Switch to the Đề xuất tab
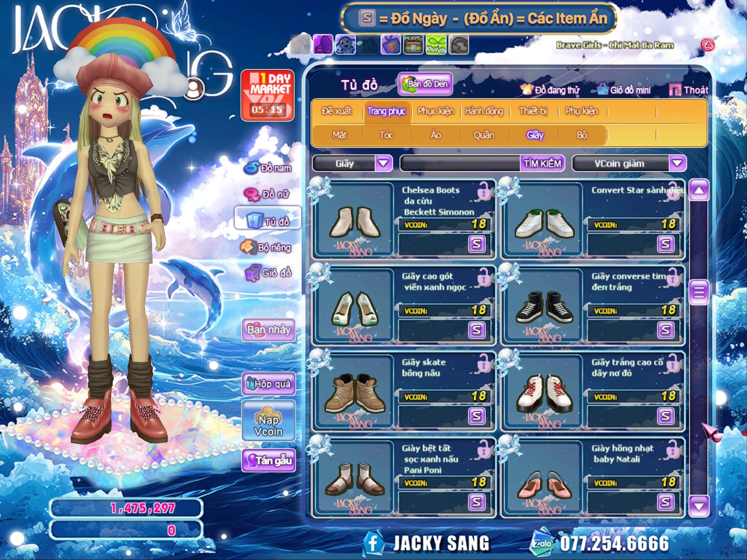Image resolution: width=747 pixels, height=560 pixels. pos(337,111)
